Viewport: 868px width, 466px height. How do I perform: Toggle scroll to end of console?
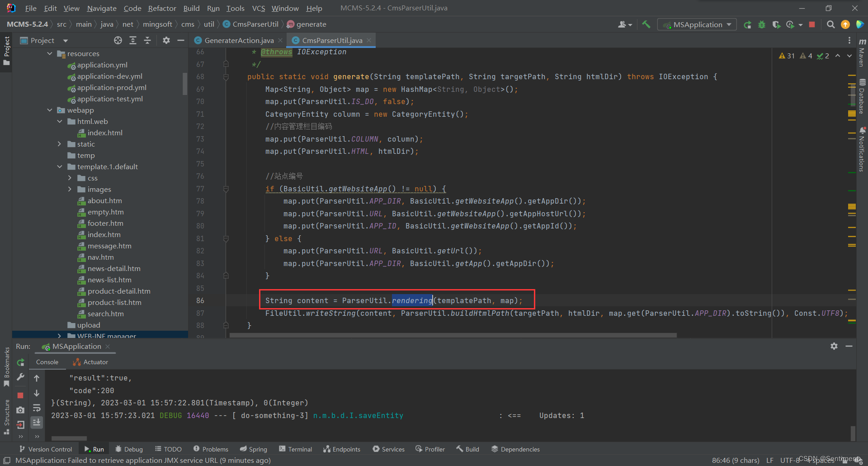click(37, 422)
